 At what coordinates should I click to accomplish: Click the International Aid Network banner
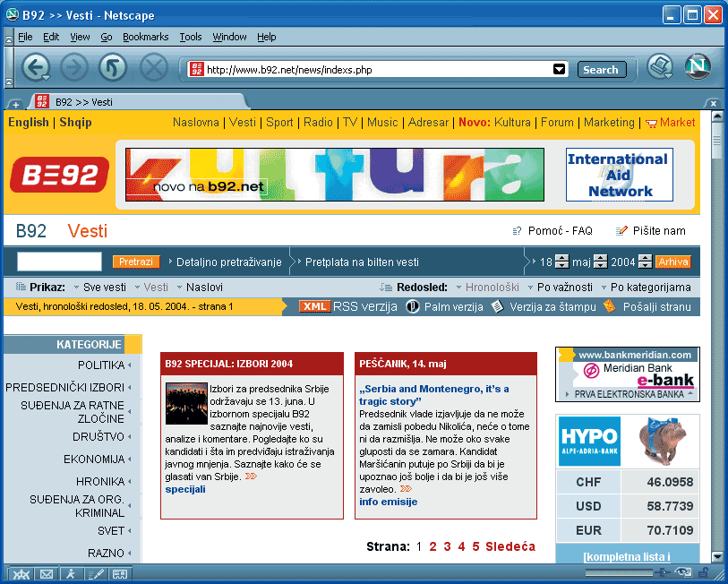(x=620, y=175)
